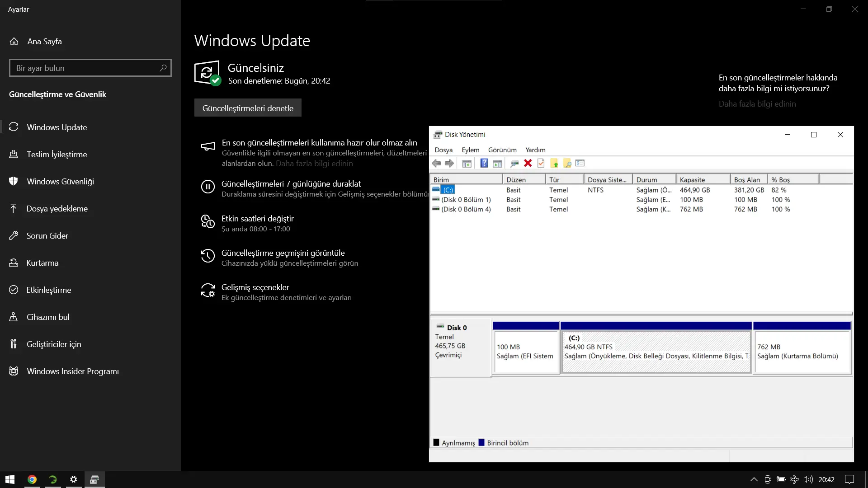This screenshot has height=488, width=868.
Task: Toggle the action pane icon in toolbar
Action: click(497, 164)
